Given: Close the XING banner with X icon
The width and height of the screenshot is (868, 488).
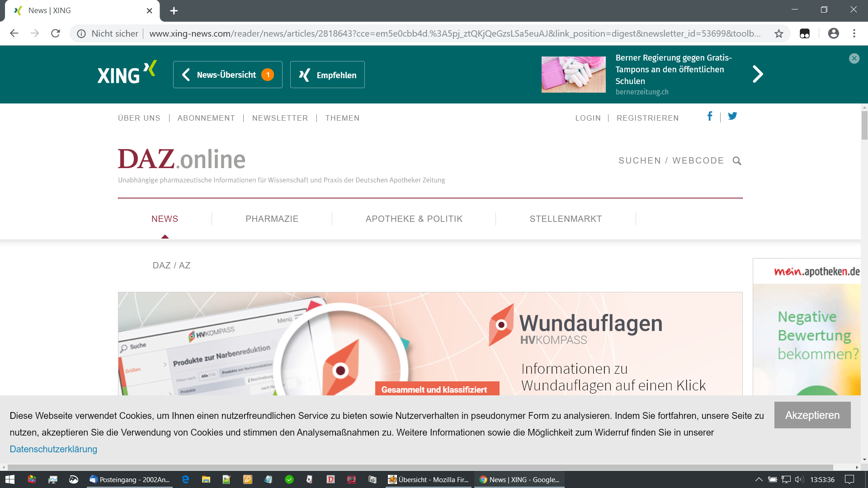Looking at the screenshot, I should [854, 58].
